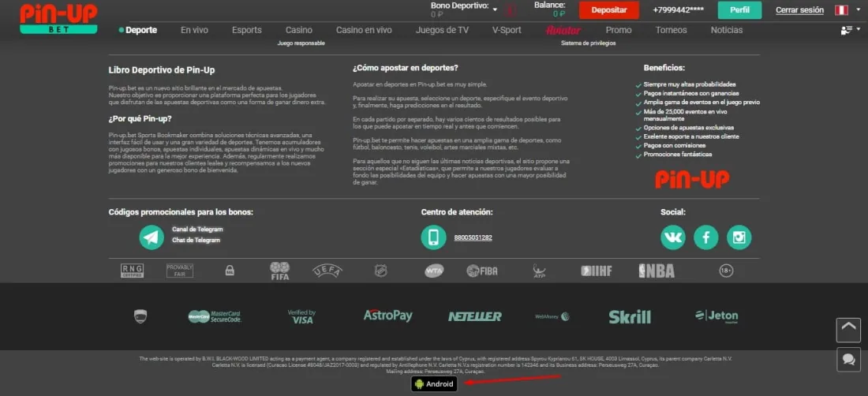Click the Cerrar sesión link
This screenshot has width=868, height=396.
point(799,10)
